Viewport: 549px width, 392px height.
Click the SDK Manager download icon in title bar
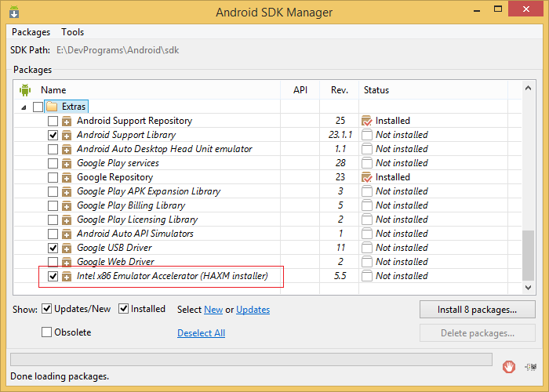(14, 12)
